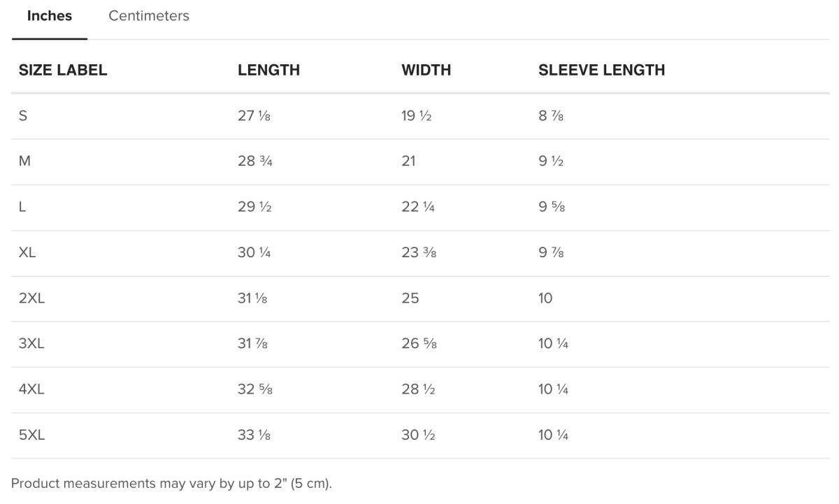
Task: Select the 3XL size row label
Action: pyautogui.click(x=31, y=344)
